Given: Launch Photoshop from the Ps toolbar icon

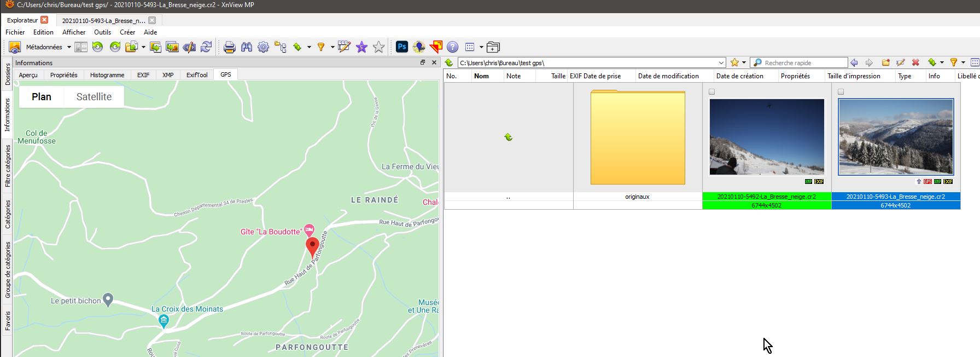Looking at the screenshot, I should point(402,47).
